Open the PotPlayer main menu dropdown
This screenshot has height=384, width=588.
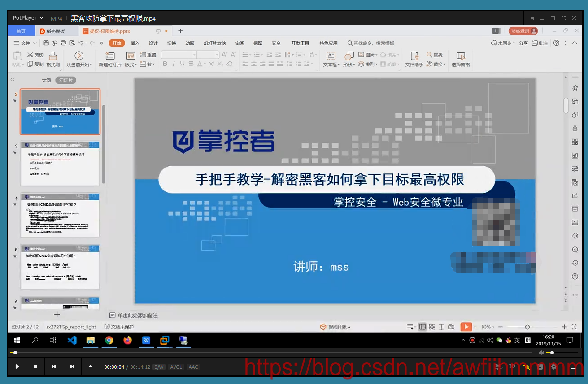coord(28,18)
